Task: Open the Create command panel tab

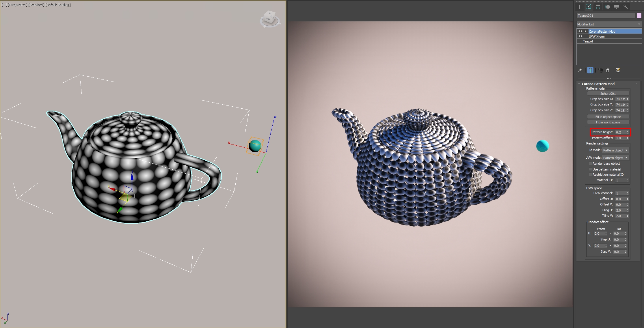Action: [580, 7]
